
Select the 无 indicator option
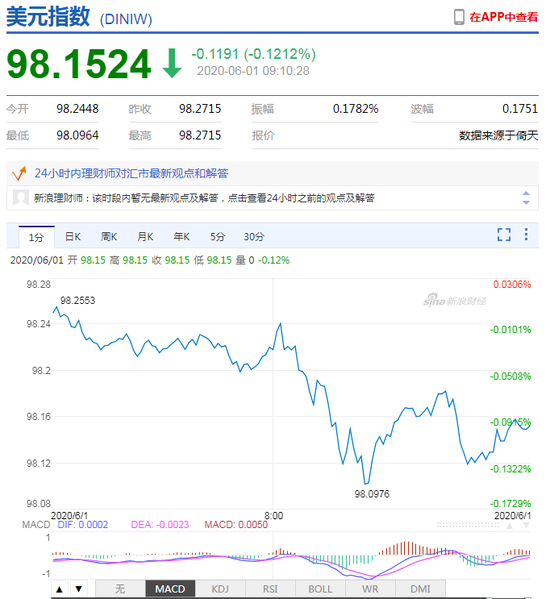120,589
